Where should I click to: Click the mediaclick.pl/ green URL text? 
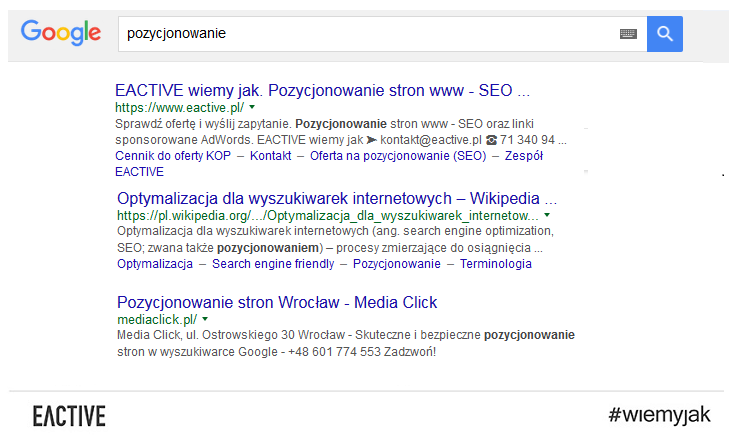[157, 319]
